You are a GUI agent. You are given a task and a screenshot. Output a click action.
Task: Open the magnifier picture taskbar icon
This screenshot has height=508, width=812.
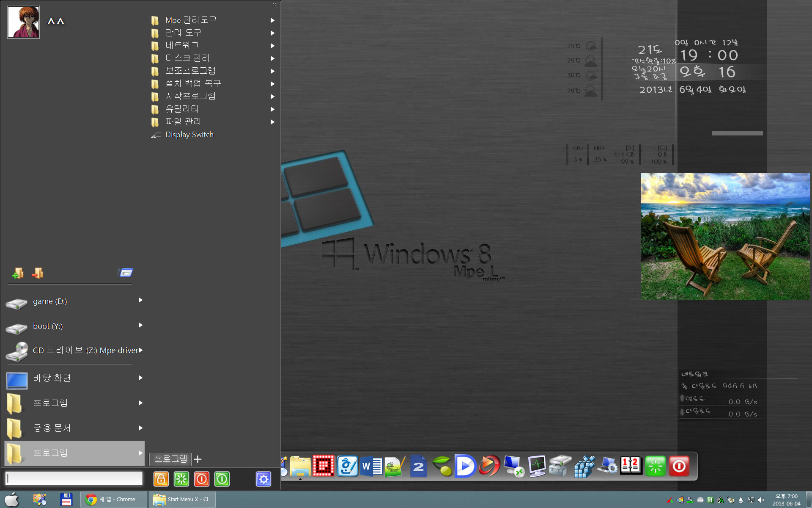pyautogui.click(x=40, y=500)
